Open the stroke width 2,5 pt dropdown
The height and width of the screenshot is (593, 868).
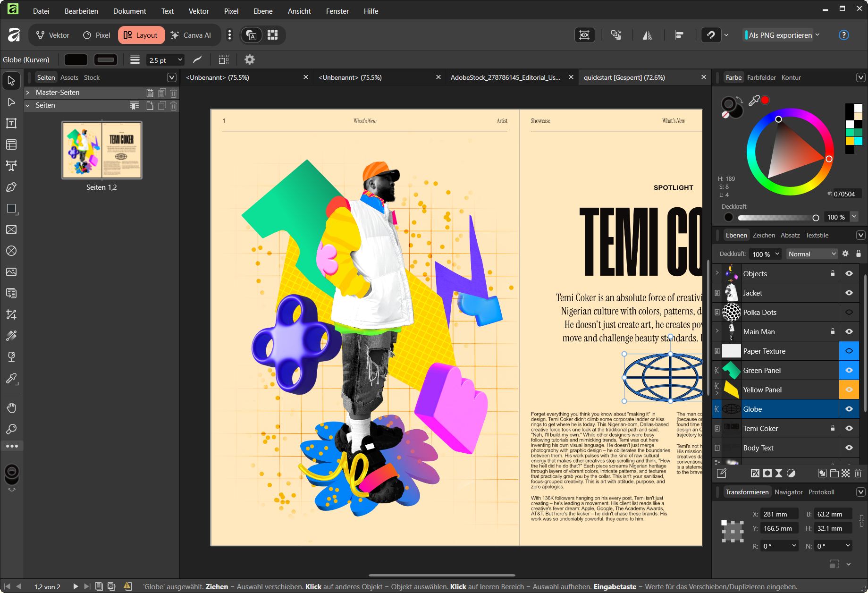pos(180,60)
